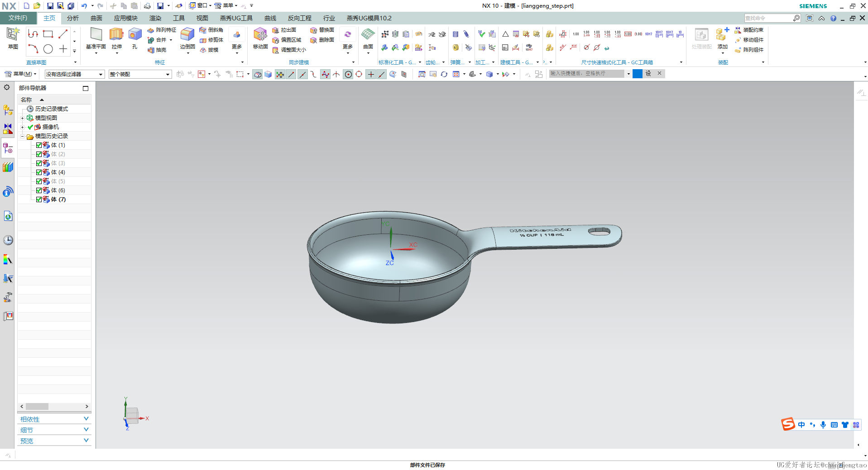The image size is (868, 470).
Task: Open the Surface (曲面) tool
Action: [368, 38]
